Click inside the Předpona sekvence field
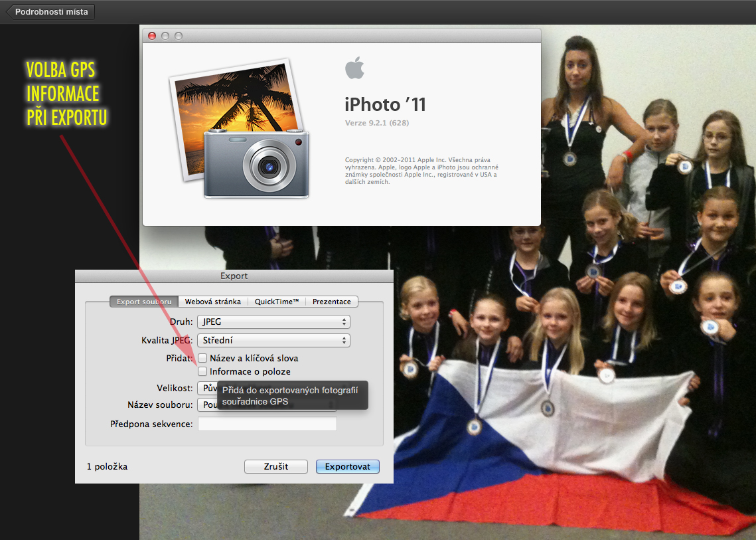This screenshot has width=756, height=540. point(267,423)
